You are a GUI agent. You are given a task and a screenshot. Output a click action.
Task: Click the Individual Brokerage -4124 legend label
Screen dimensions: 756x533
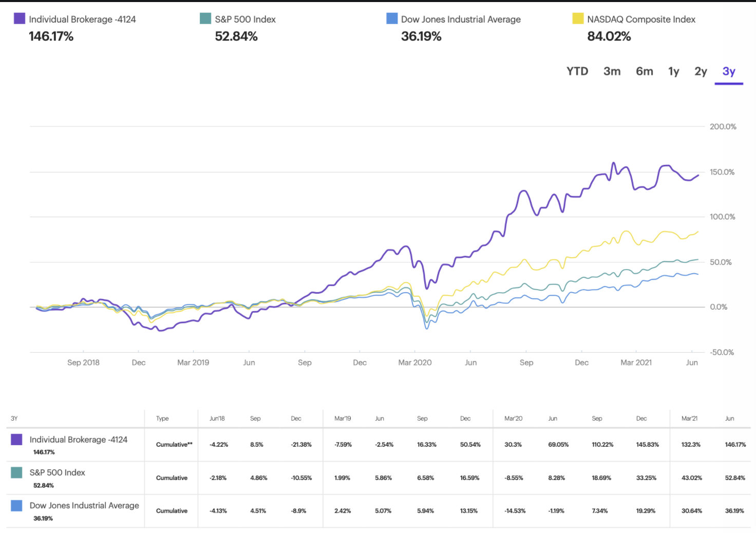tap(82, 20)
